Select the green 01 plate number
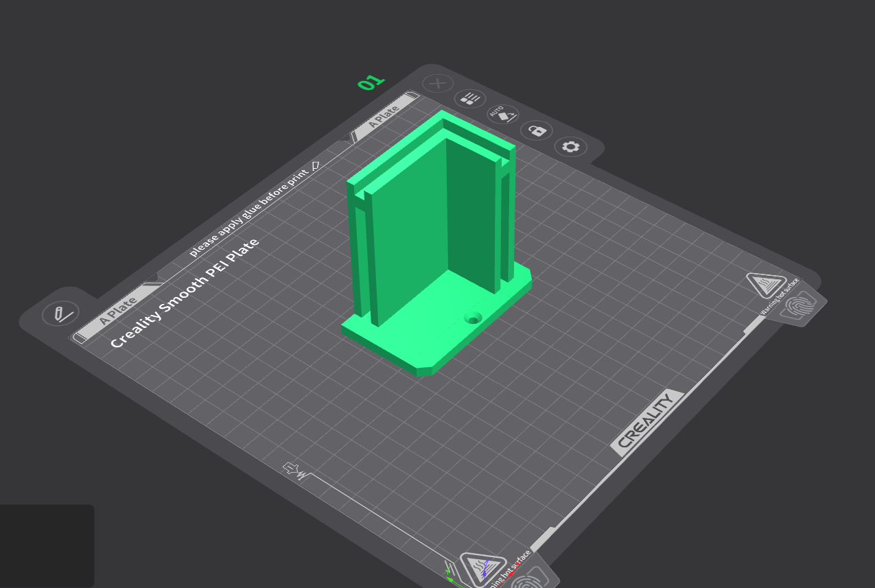 (x=371, y=83)
